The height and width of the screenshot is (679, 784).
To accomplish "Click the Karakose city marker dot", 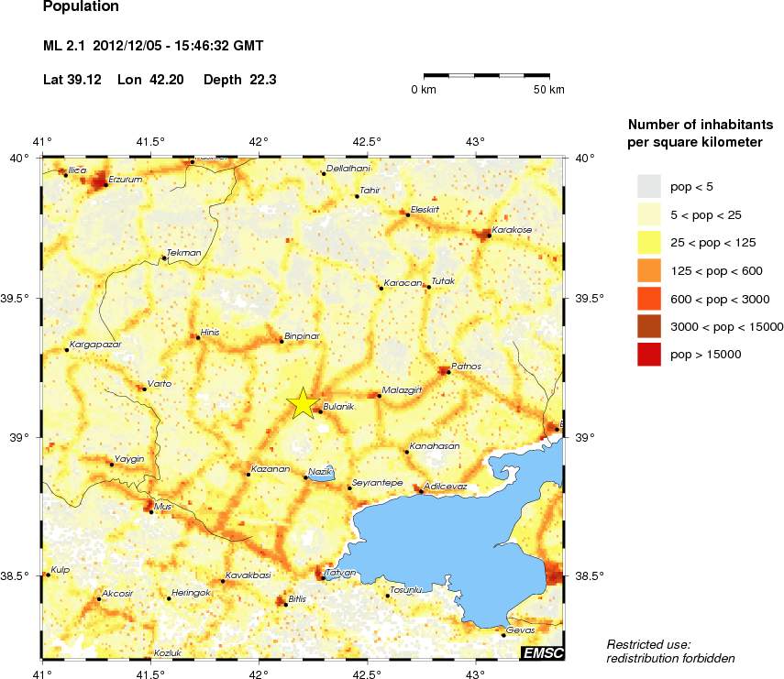I will tap(489, 235).
